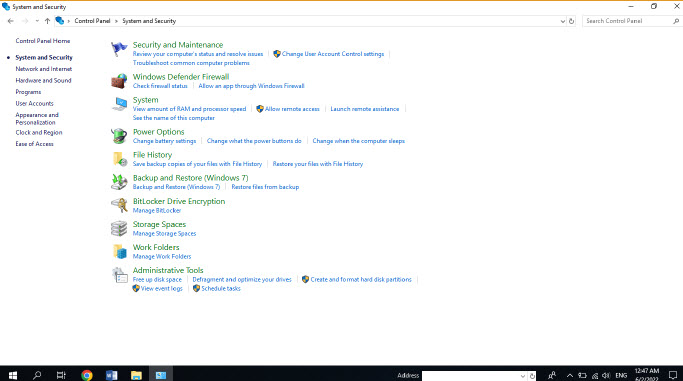Click Launch remote assistance link
The height and width of the screenshot is (381, 683).
tap(365, 109)
